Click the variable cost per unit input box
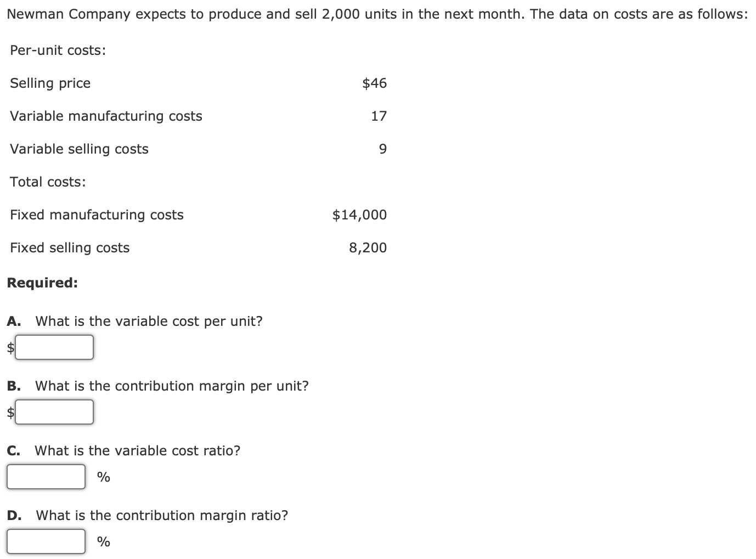The width and height of the screenshot is (756, 559). [x=54, y=347]
